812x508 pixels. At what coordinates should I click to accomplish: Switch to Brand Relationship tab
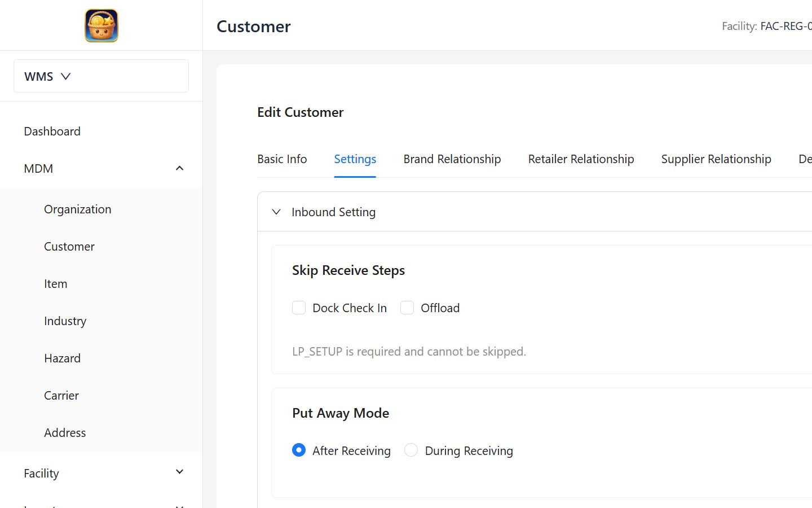point(452,159)
